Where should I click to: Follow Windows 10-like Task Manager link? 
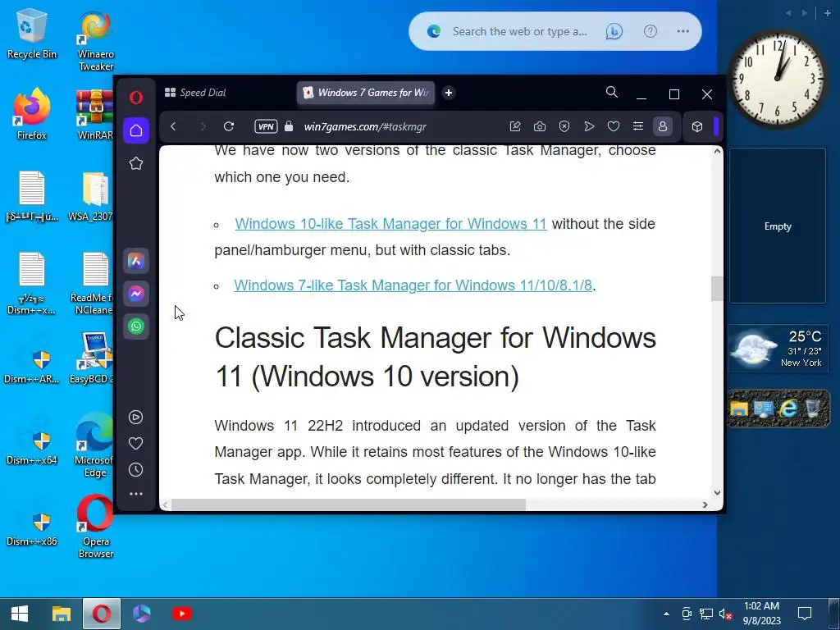coord(390,223)
